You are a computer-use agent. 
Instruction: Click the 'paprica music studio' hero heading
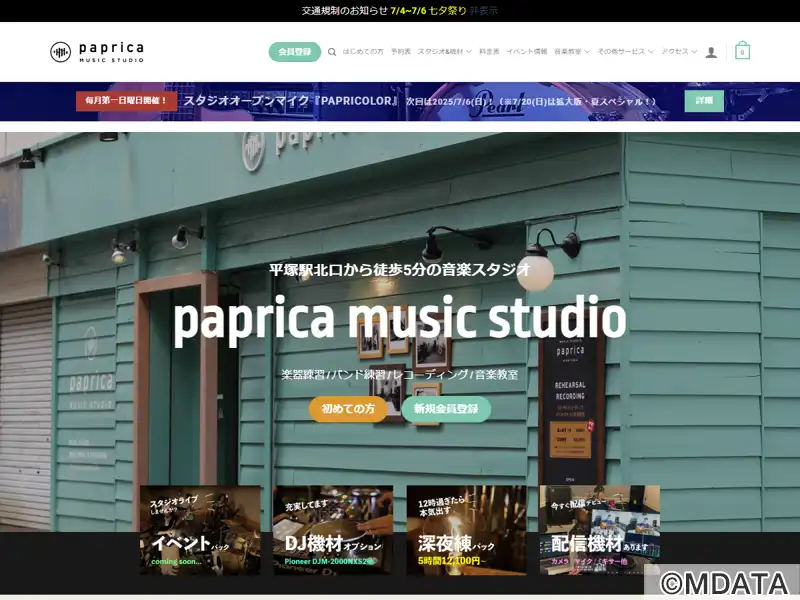(x=400, y=319)
